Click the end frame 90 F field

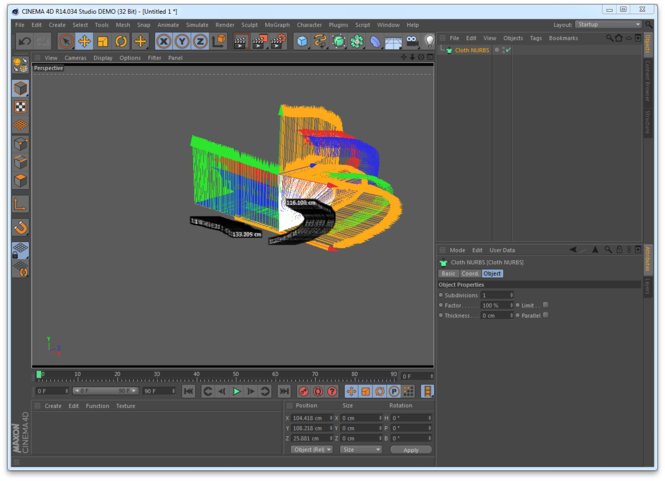tap(159, 391)
